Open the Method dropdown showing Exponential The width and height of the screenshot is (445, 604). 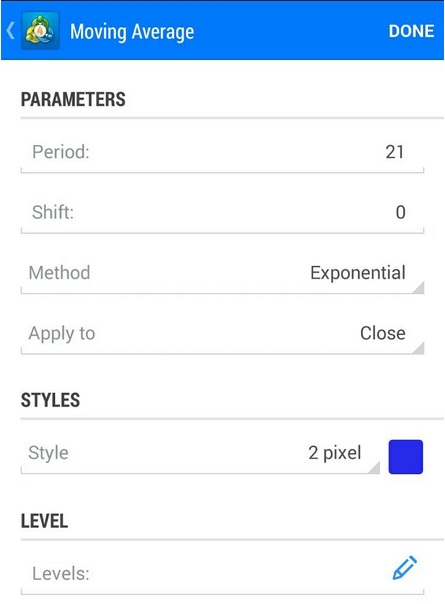[222, 274]
